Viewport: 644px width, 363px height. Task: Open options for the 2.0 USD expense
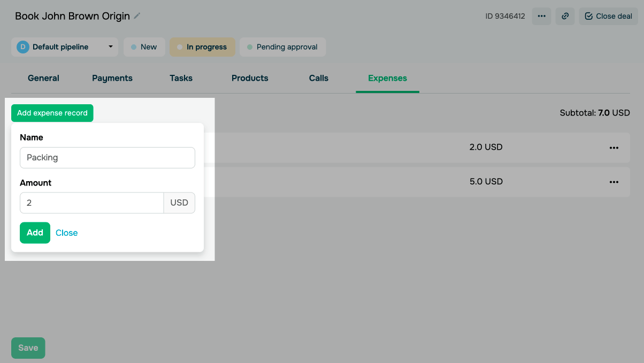point(614,148)
